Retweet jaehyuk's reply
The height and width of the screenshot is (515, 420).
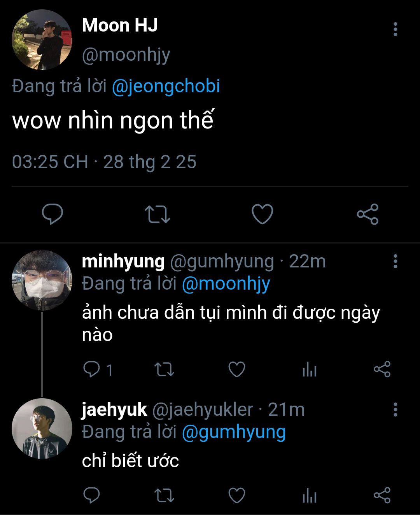coord(164,496)
